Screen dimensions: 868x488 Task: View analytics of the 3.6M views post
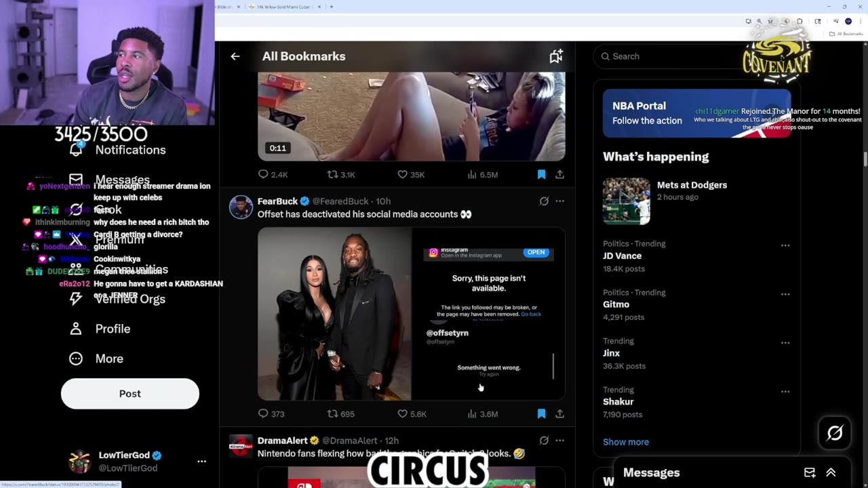coord(482,413)
